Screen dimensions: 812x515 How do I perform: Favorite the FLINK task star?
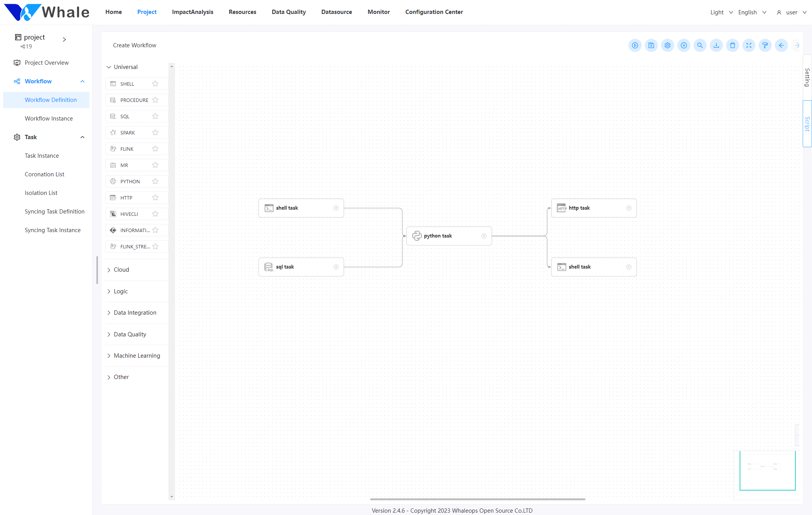coord(155,149)
